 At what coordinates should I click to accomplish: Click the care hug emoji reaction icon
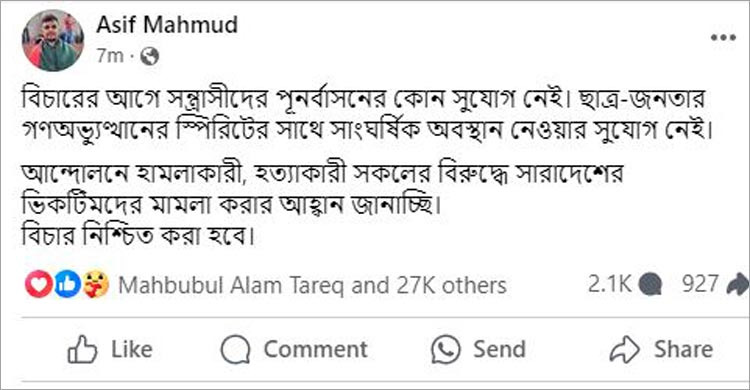click(x=96, y=284)
